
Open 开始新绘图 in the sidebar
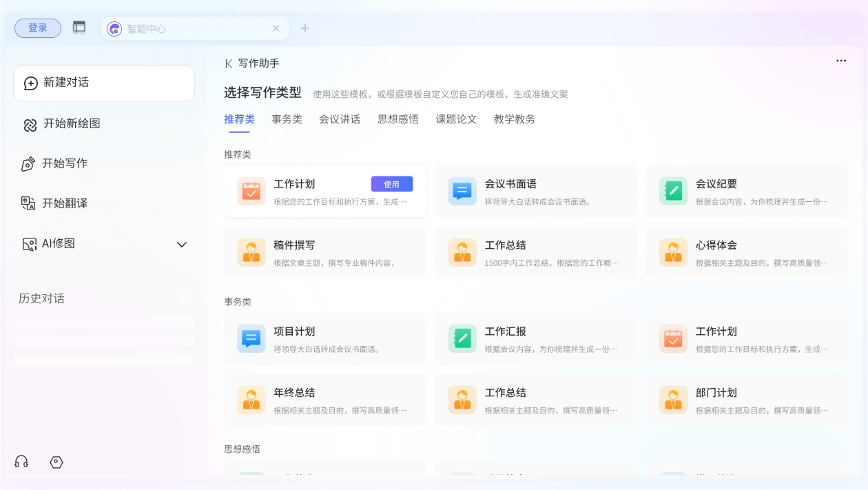[72, 123]
